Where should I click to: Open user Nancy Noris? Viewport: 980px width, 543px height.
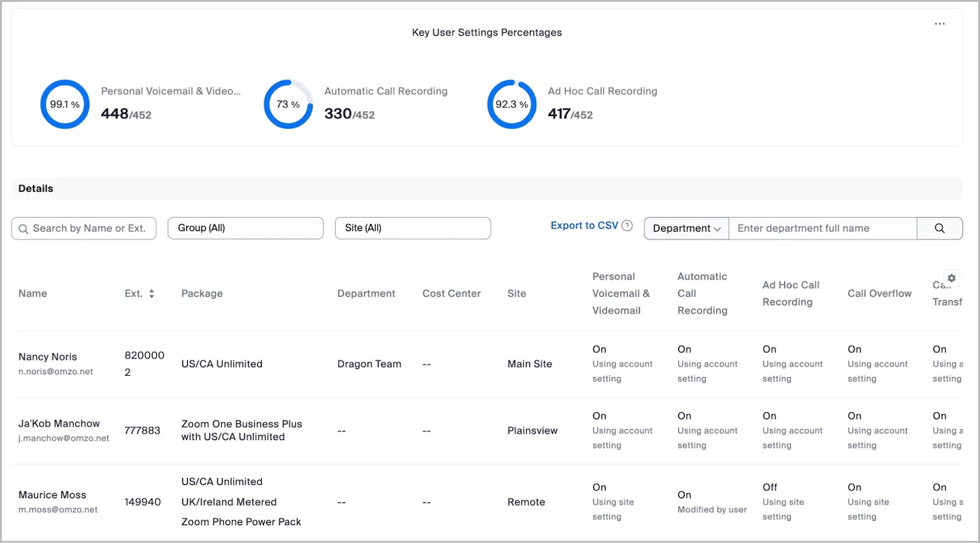48,357
